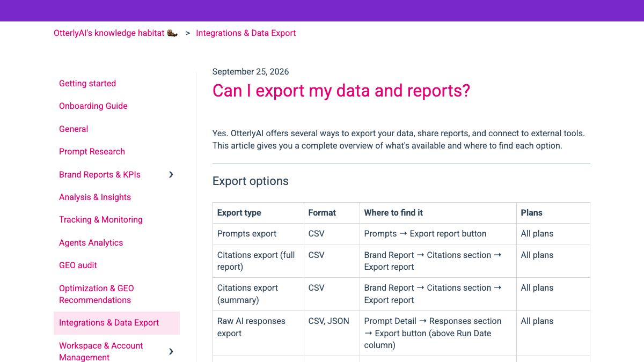
Task: Open Agents Analytics sidebar link
Action: coord(91,242)
